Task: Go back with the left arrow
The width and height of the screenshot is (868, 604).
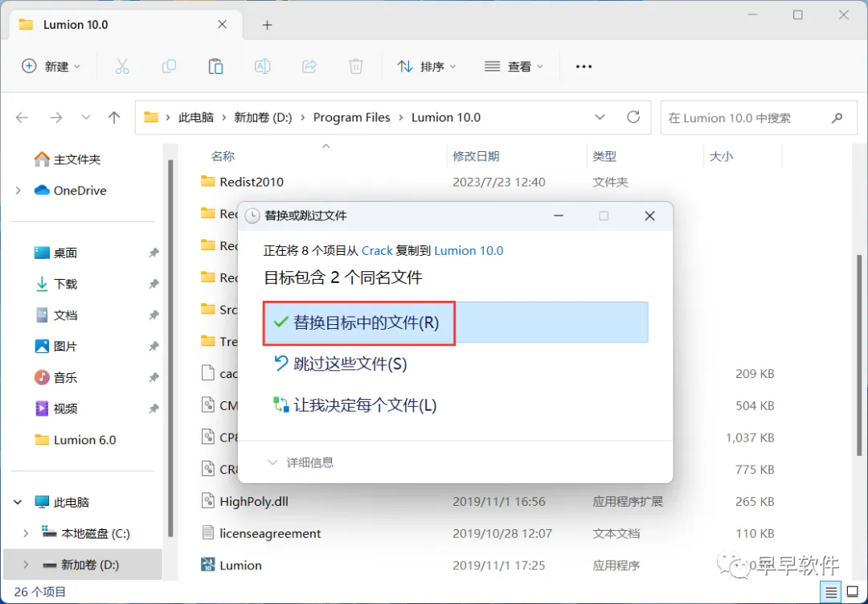Action: (x=22, y=117)
